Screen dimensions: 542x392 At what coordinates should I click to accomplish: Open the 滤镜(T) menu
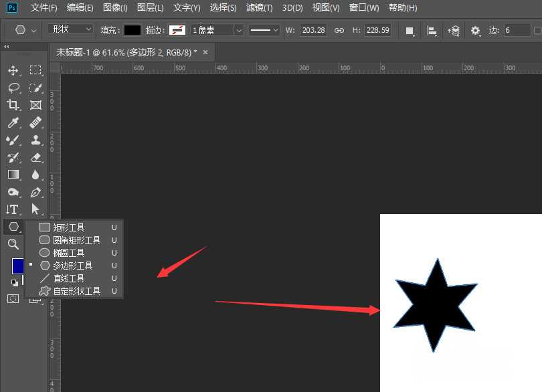pyautogui.click(x=259, y=8)
